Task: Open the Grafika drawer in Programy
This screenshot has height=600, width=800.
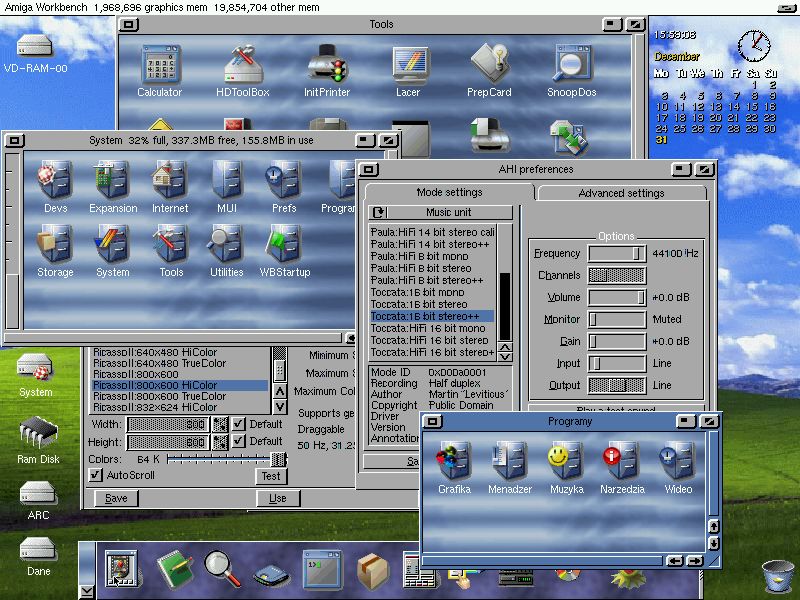Action: coord(454,461)
